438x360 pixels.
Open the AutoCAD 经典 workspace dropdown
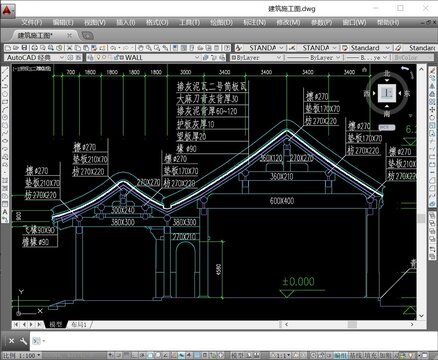(x=61, y=57)
